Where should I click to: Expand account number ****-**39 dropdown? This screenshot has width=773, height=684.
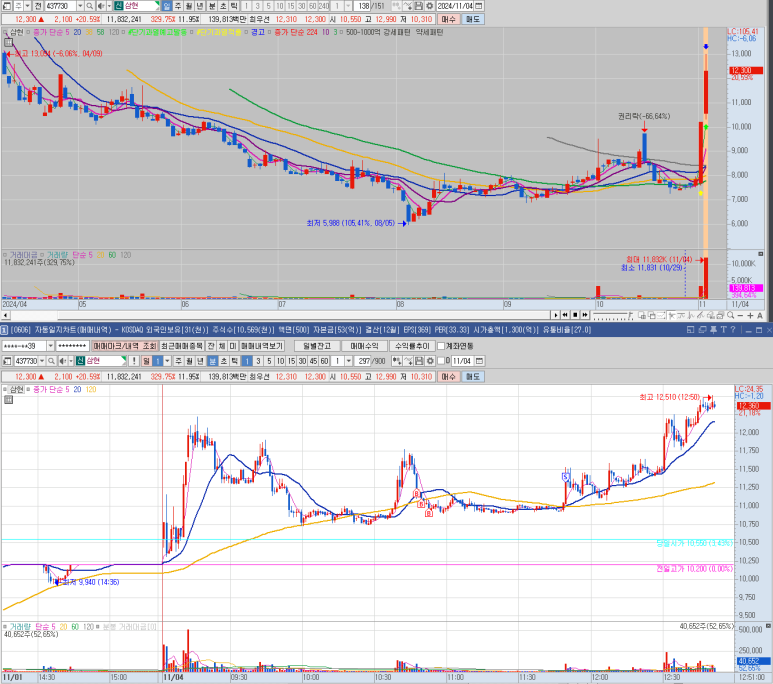tap(50, 346)
